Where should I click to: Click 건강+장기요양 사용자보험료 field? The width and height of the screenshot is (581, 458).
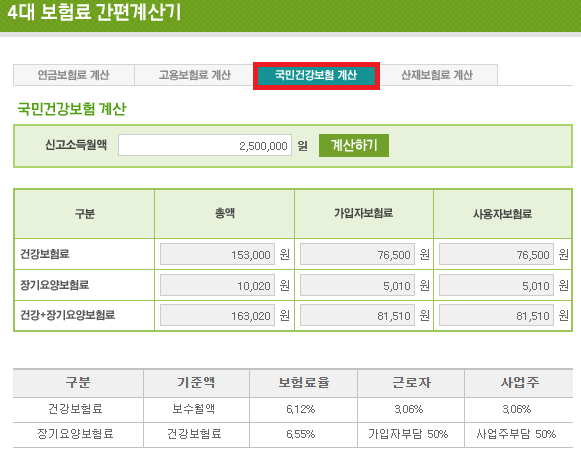pos(496,315)
